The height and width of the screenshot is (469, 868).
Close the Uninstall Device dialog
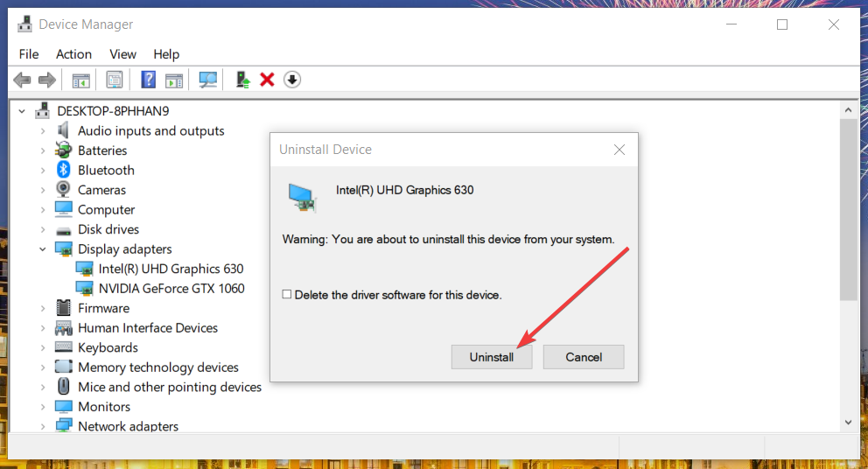[619, 150]
